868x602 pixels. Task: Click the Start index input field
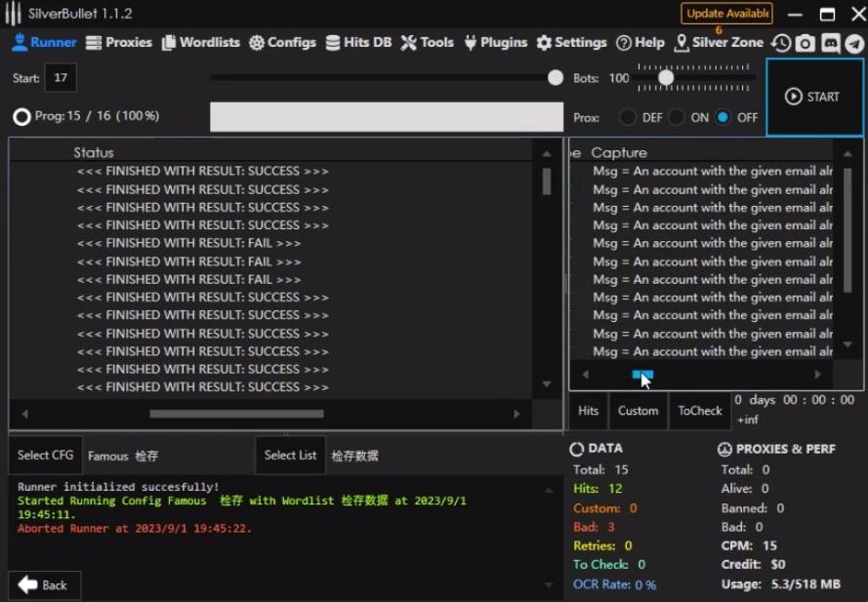point(61,78)
